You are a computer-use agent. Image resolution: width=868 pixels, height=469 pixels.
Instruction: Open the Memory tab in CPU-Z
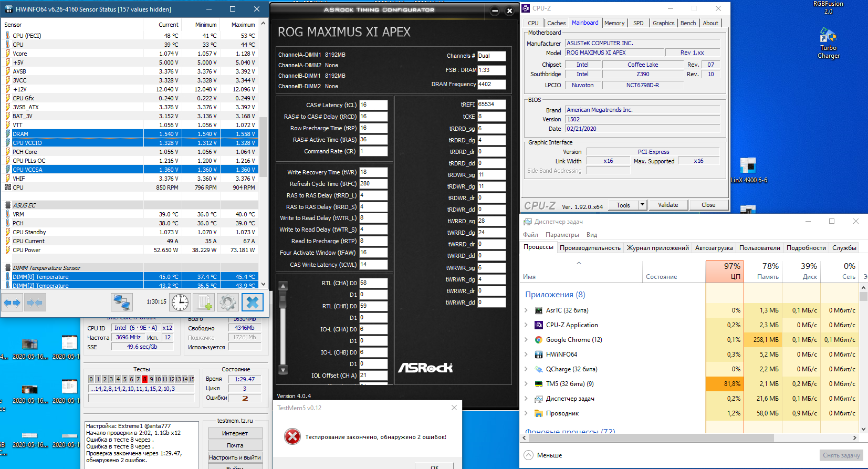click(614, 23)
